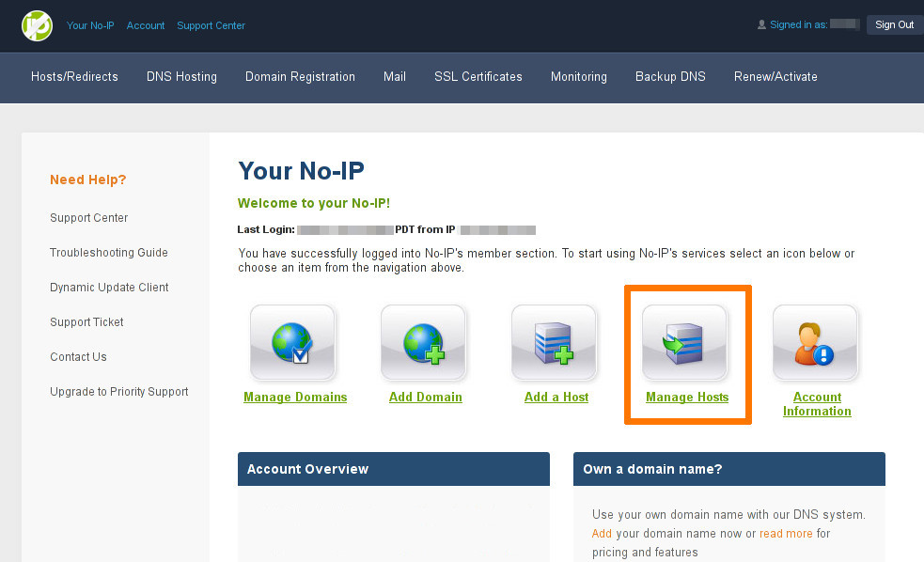
Task: Select Upgrade to Priority Support
Action: pyautogui.click(x=119, y=392)
